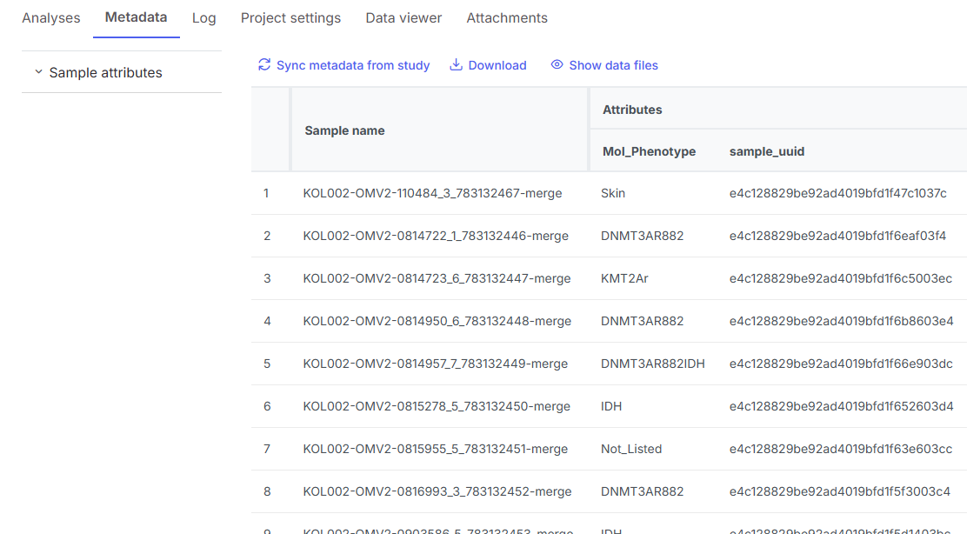Open the Data viewer tab
The image size is (980, 534).
pyautogui.click(x=403, y=18)
